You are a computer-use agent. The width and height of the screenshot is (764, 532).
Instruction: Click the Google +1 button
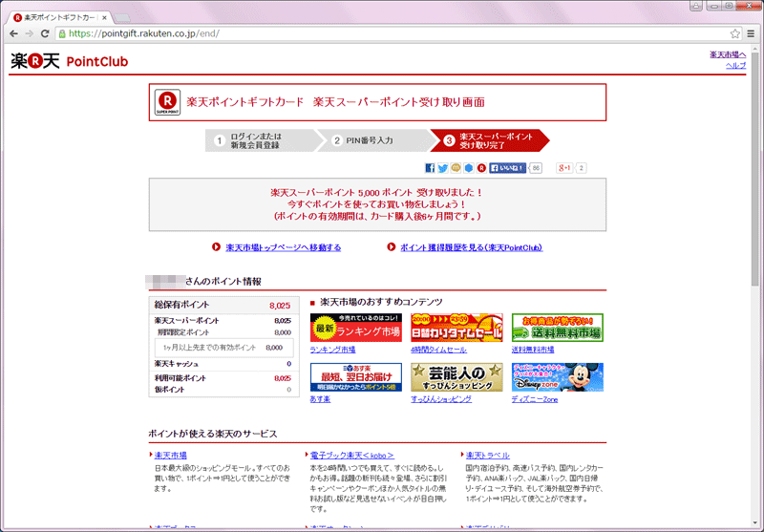[564, 168]
